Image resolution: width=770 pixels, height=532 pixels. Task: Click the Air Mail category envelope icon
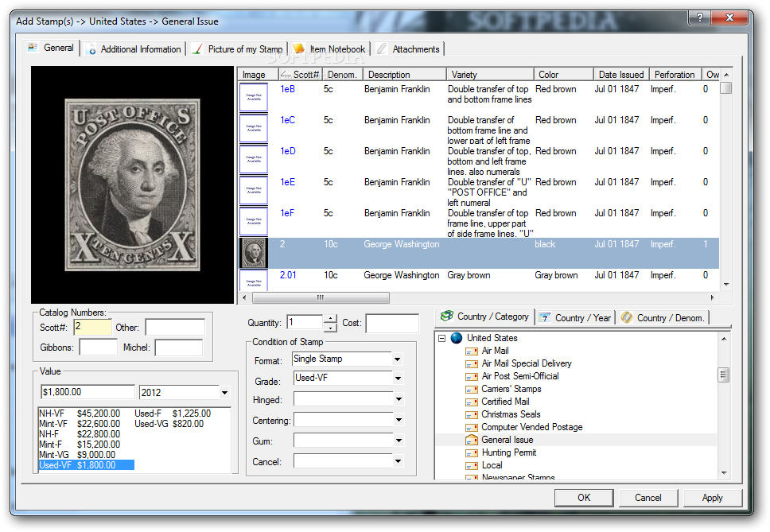tap(472, 351)
